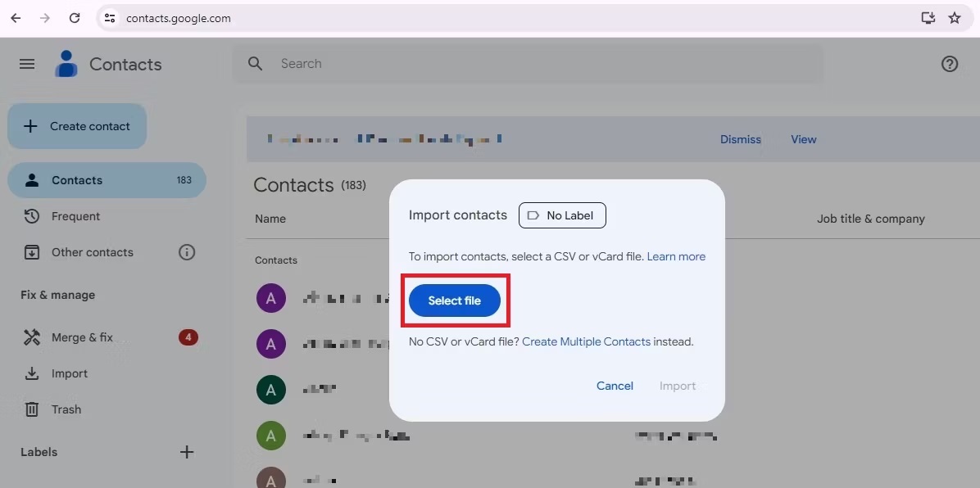Click Create Multiple Contacts link

point(586,341)
